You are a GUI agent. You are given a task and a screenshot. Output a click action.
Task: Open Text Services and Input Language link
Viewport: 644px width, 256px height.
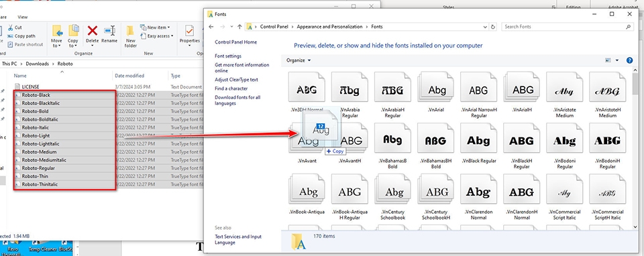238,239
